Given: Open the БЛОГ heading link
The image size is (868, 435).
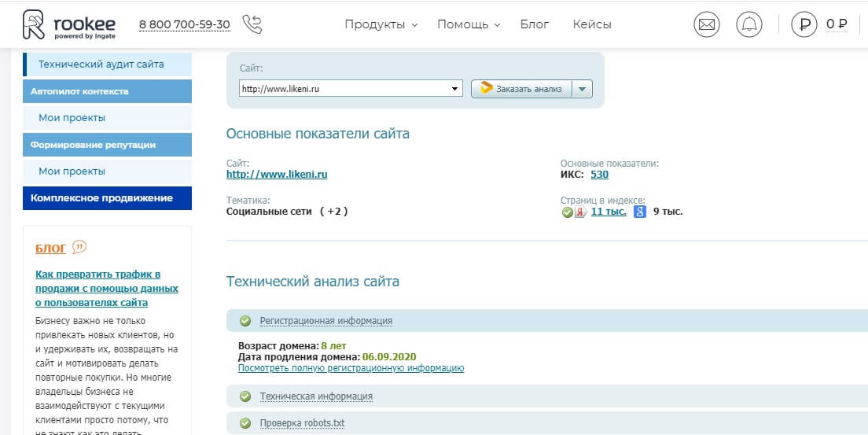Looking at the screenshot, I should [x=50, y=249].
